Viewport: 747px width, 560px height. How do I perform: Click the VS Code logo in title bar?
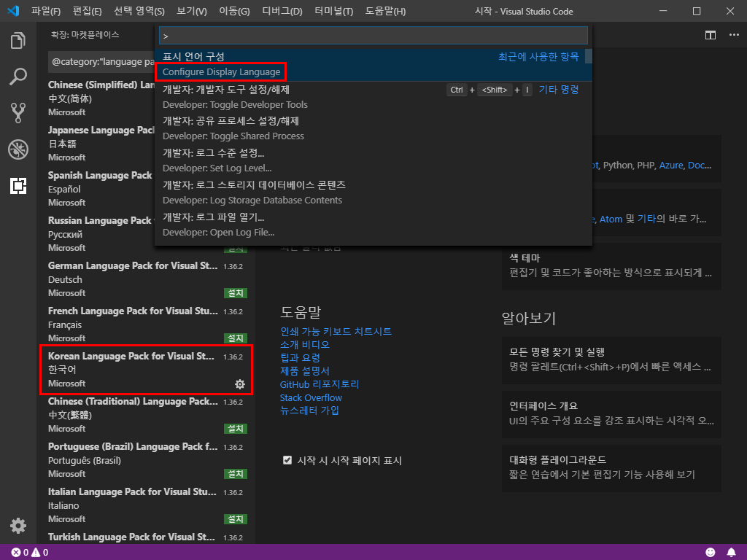[x=13, y=10]
